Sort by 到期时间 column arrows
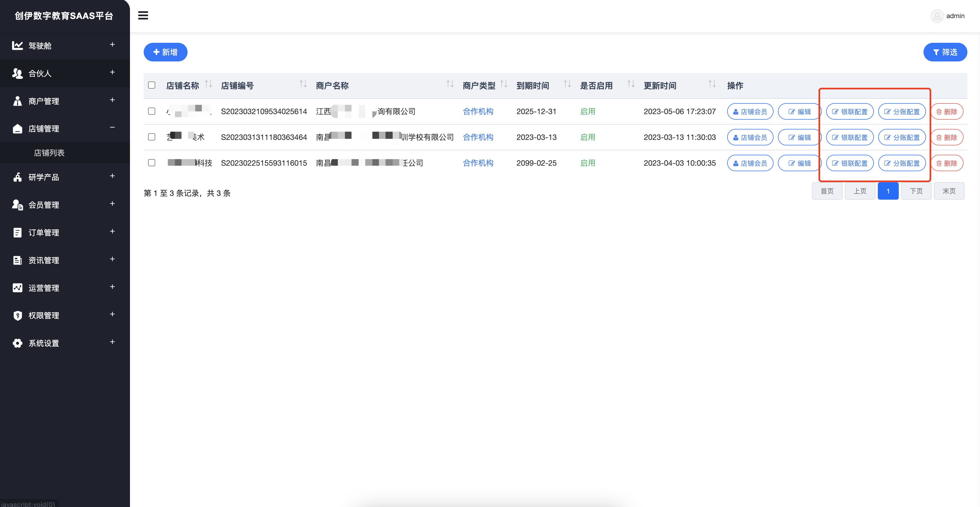 point(568,84)
